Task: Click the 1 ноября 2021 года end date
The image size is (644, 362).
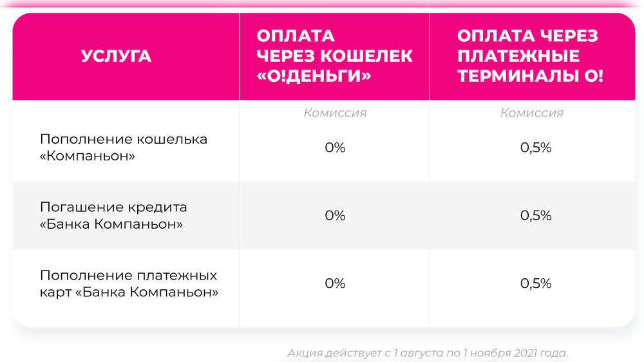Action: coord(514,354)
